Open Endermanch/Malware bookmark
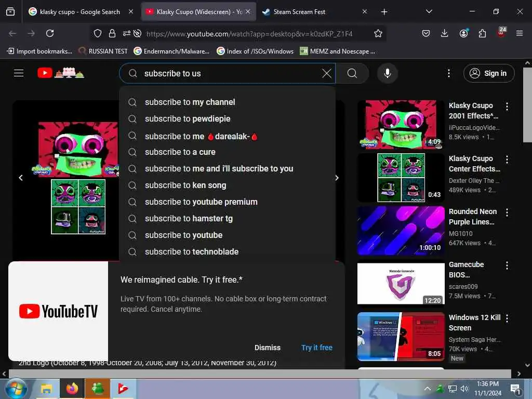This screenshot has height=399, width=532. pos(171,51)
